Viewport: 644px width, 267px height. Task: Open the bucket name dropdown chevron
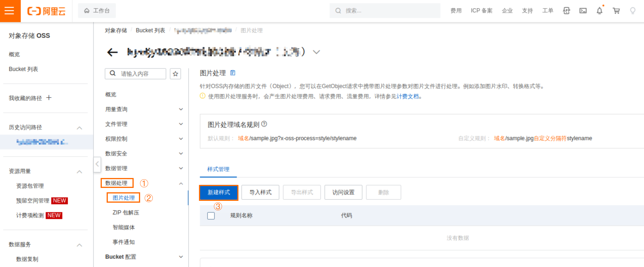click(x=316, y=52)
